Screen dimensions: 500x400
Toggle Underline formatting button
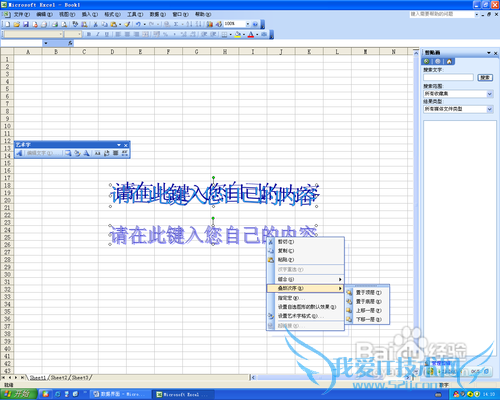(107, 34)
